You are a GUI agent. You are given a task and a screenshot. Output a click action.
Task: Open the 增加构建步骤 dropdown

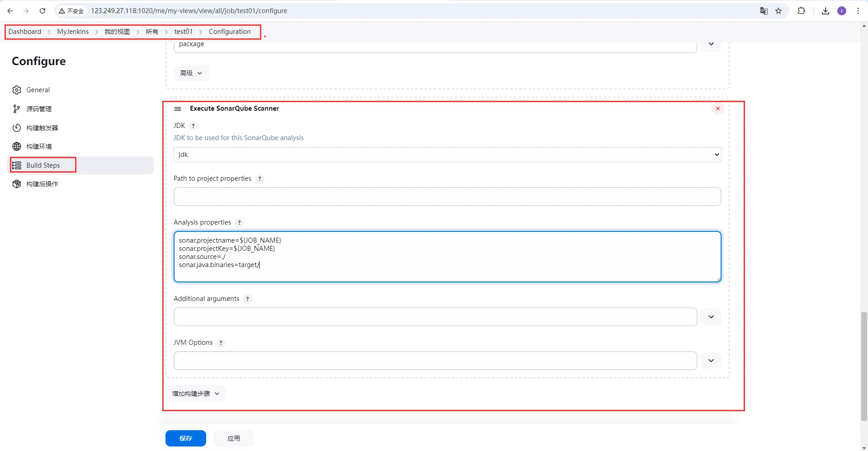pos(196,394)
